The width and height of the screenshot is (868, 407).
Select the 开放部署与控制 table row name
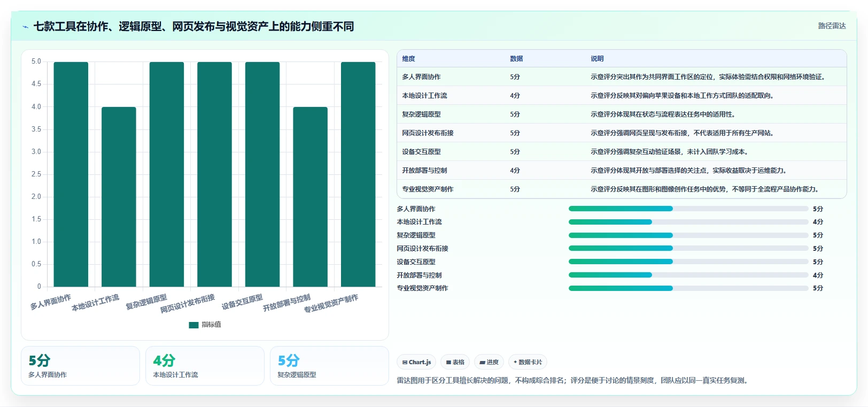tap(424, 171)
